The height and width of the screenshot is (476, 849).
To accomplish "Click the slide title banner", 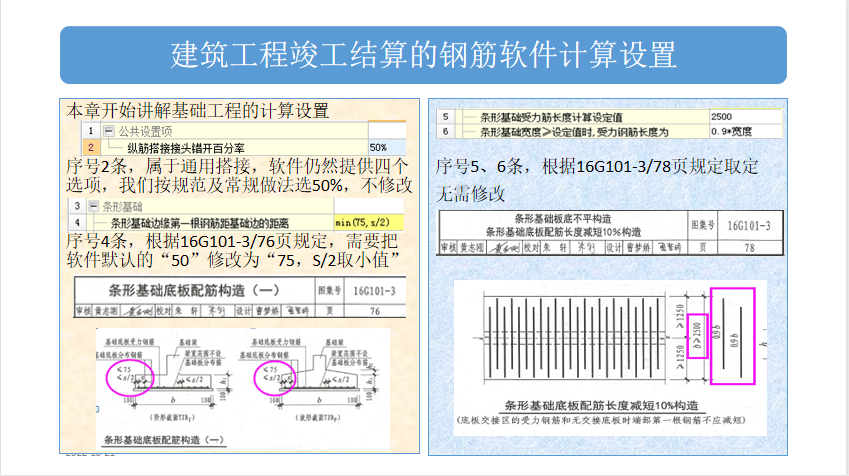I will 423,54.
